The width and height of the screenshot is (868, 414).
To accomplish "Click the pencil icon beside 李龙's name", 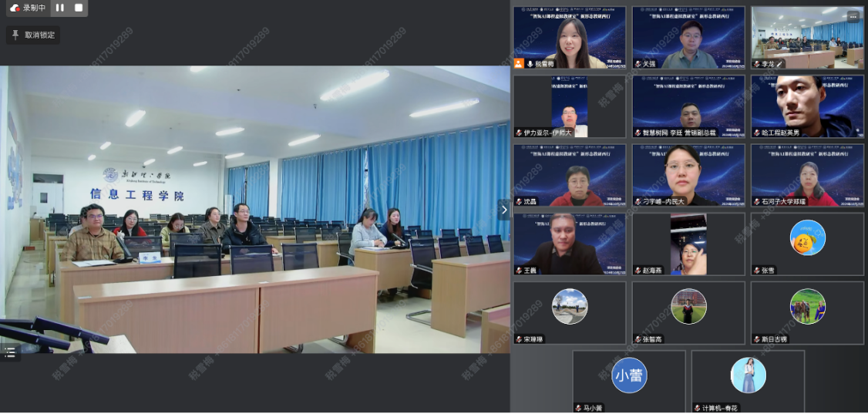I will tap(779, 64).
